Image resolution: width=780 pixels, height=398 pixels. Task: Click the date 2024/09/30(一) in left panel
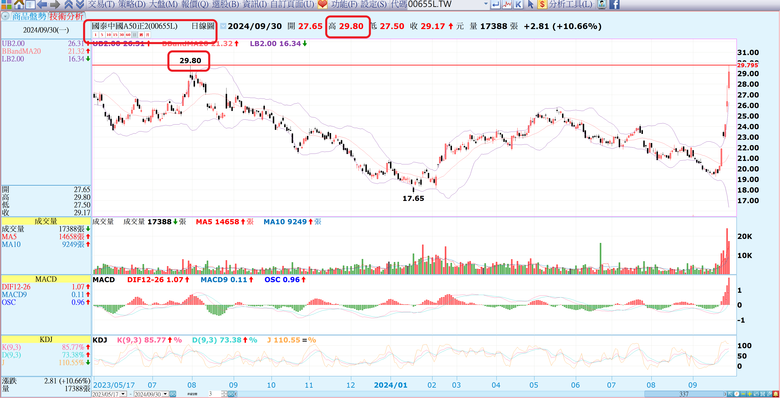point(46,30)
